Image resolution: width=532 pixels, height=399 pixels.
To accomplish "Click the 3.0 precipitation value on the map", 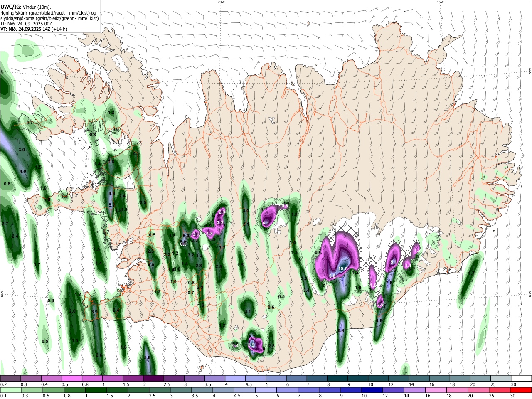I will click(22, 150).
